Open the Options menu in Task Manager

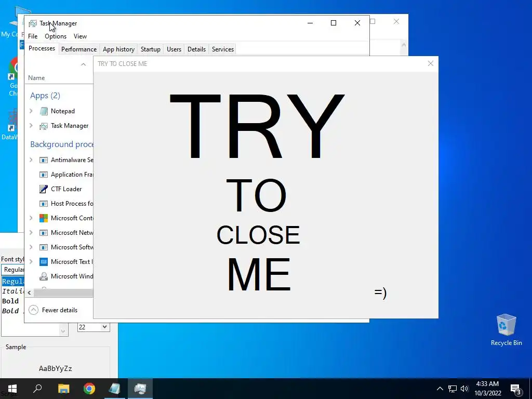tap(56, 36)
